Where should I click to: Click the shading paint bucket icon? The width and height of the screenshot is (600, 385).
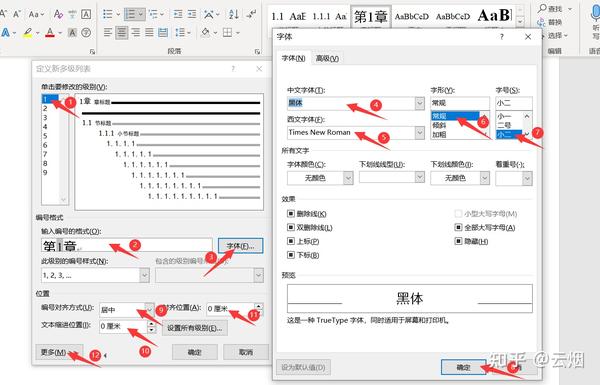tap(205, 32)
